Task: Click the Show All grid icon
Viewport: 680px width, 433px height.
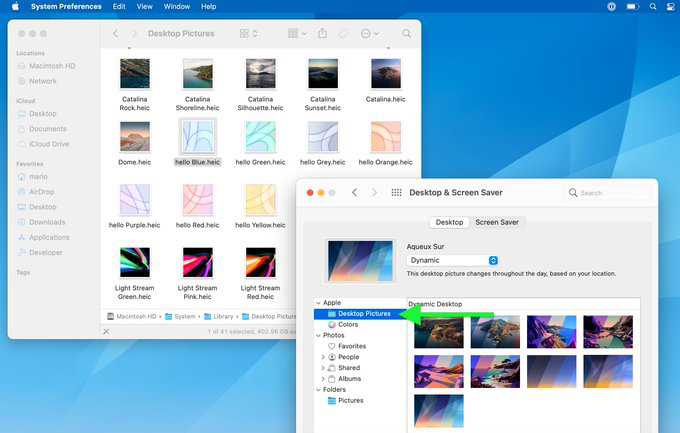Action: pos(396,192)
